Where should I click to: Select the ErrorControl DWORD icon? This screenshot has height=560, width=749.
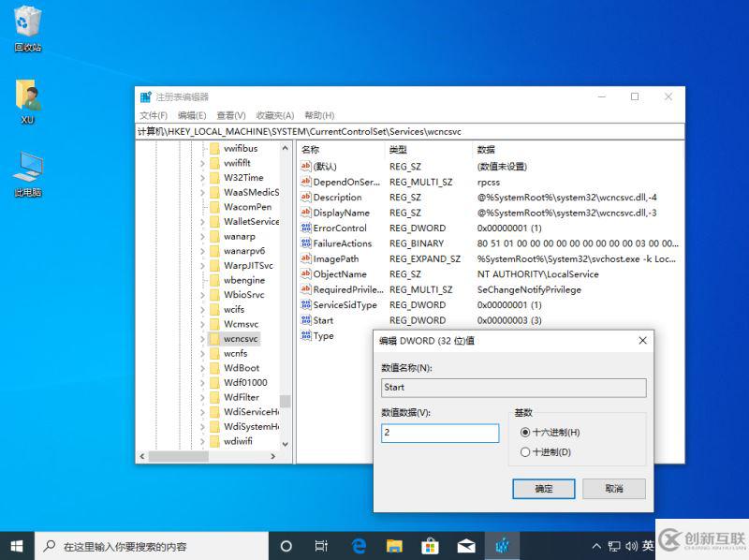[x=305, y=228]
